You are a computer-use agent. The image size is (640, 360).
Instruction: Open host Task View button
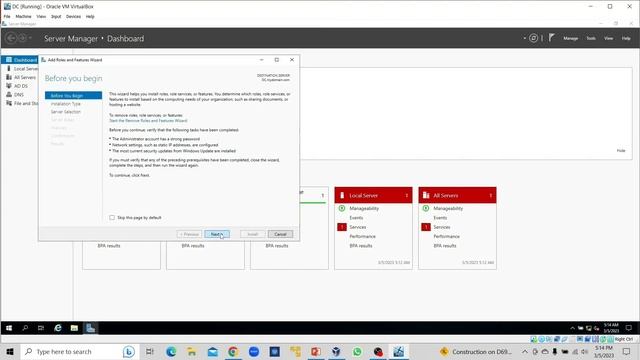[x=150, y=351]
